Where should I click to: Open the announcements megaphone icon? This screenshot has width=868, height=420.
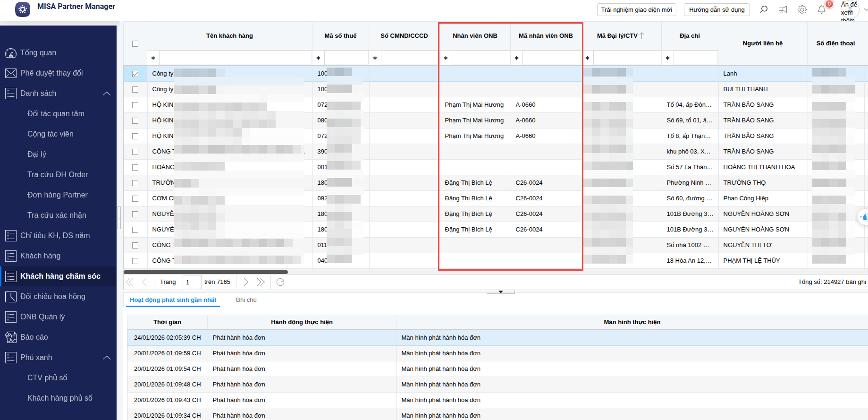pyautogui.click(x=783, y=9)
